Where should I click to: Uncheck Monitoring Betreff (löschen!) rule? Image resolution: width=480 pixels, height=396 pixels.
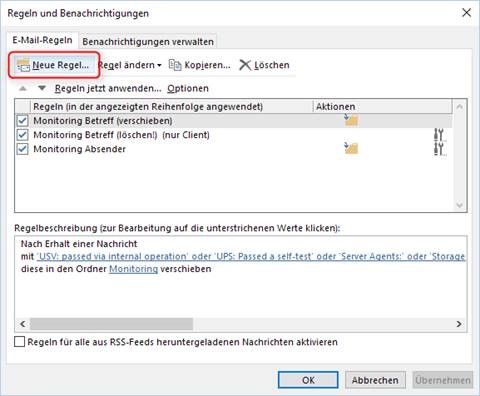pos(22,135)
